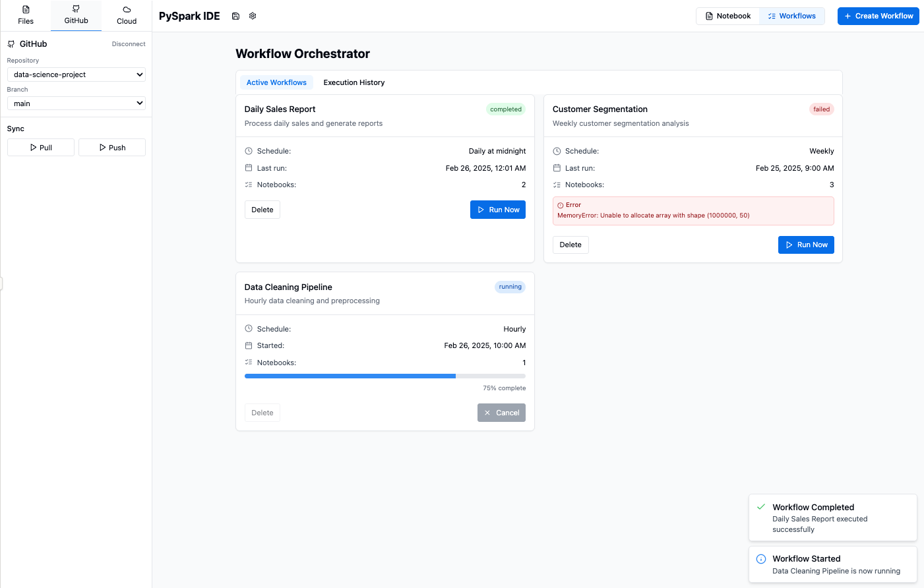This screenshot has height=588, width=924.
Task: Open the Files panel in sidebar
Action: coord(26,15)
